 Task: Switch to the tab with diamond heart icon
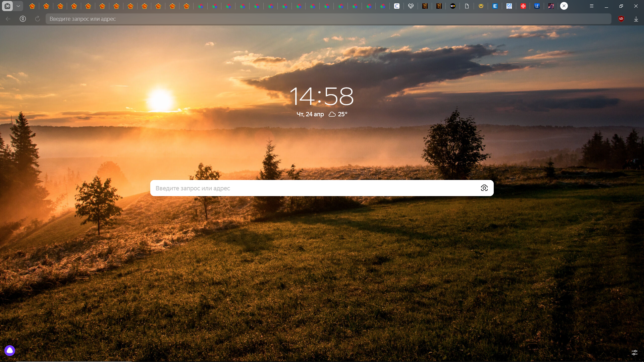point(411,6)
